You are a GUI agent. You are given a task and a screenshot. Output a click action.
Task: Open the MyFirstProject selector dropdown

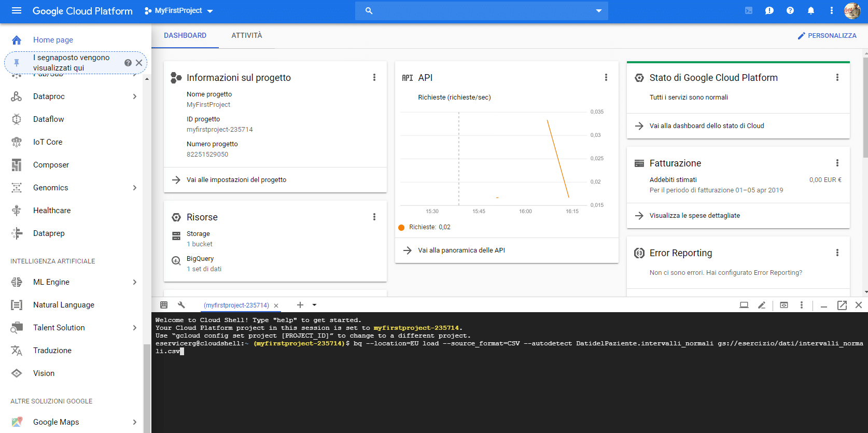(x=179, y=10)
